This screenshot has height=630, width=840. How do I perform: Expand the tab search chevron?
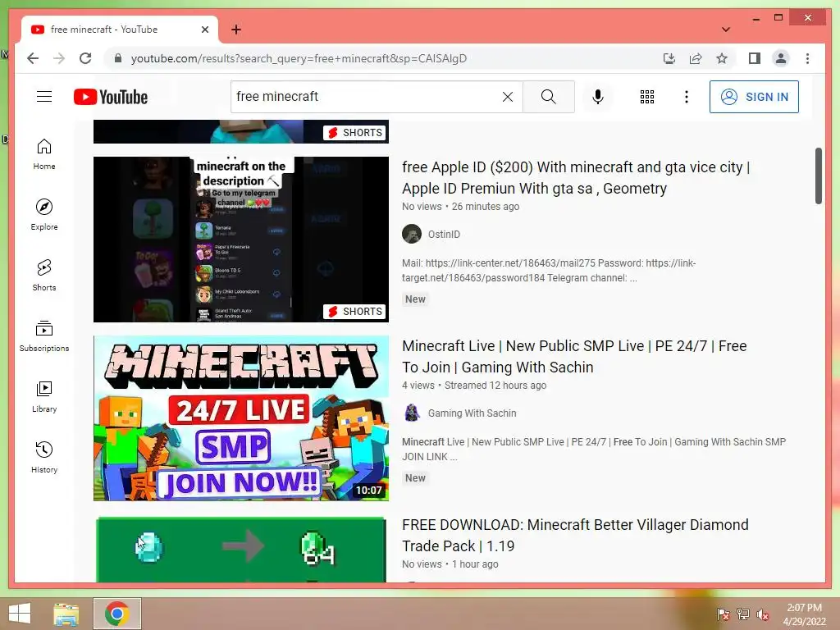click(x=726, y=30)
